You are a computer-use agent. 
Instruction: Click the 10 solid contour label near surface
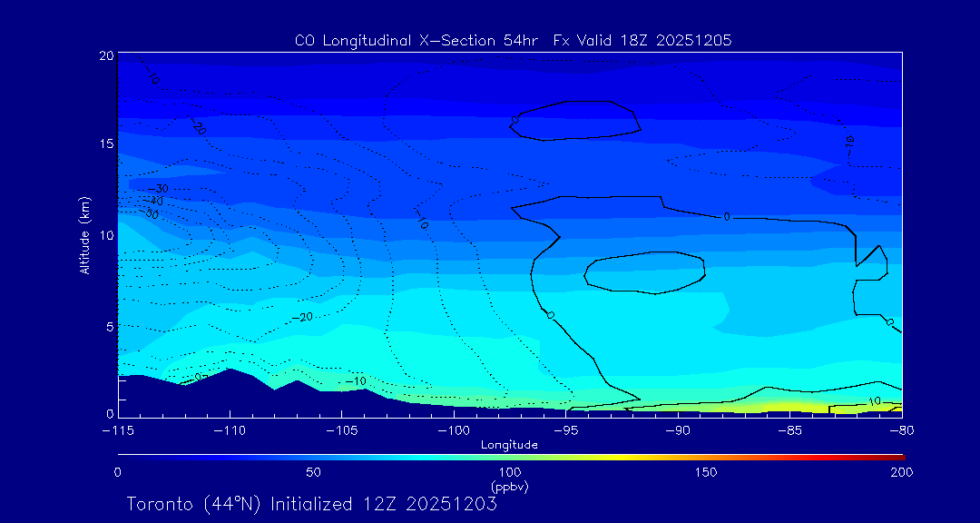(874, 401)
